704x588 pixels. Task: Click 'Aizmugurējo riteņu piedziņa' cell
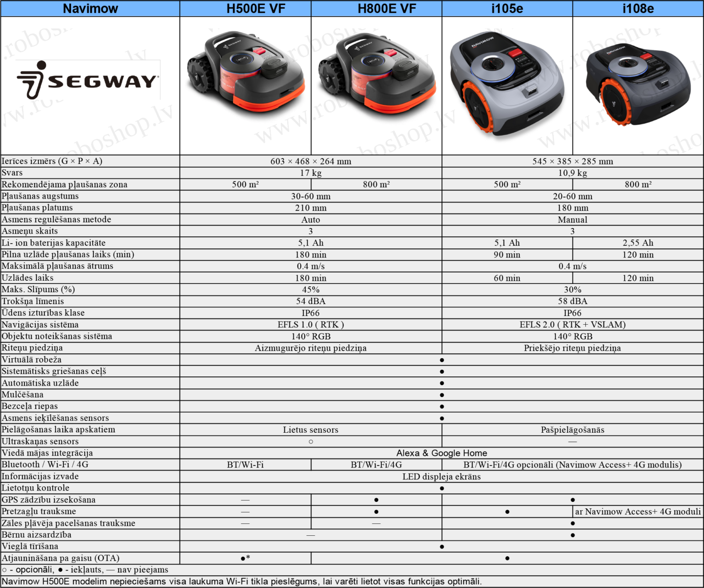point(311,348)
